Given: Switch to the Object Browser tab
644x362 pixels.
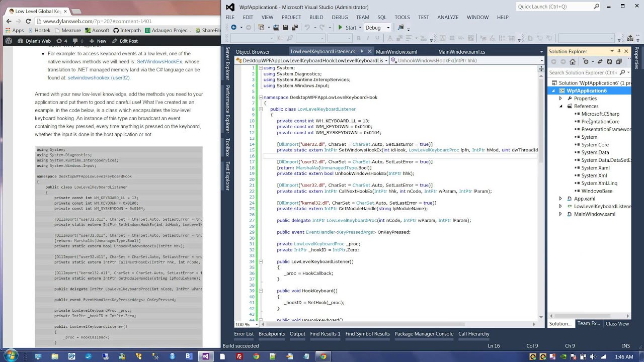Looking at the screenshot, I should point(253,52).
